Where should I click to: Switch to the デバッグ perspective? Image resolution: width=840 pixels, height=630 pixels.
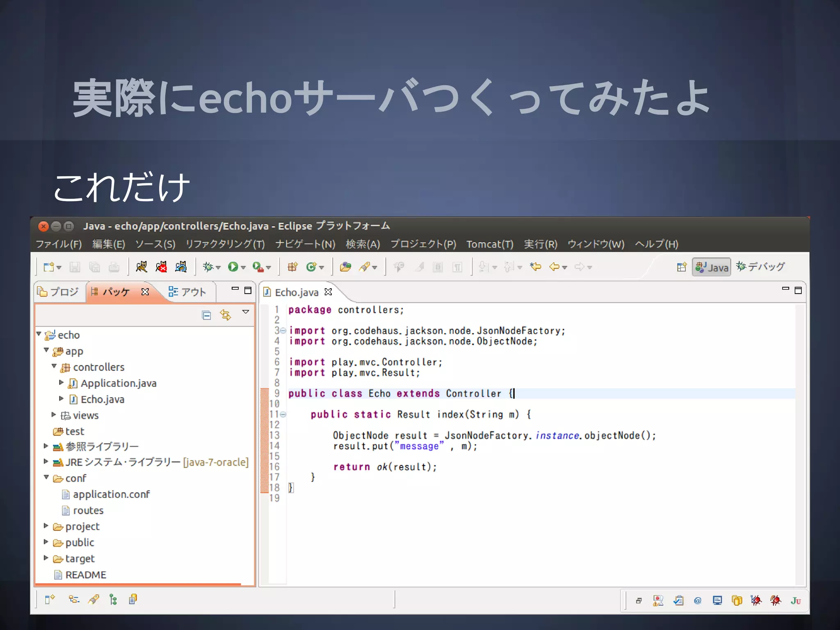pos(760,267)
